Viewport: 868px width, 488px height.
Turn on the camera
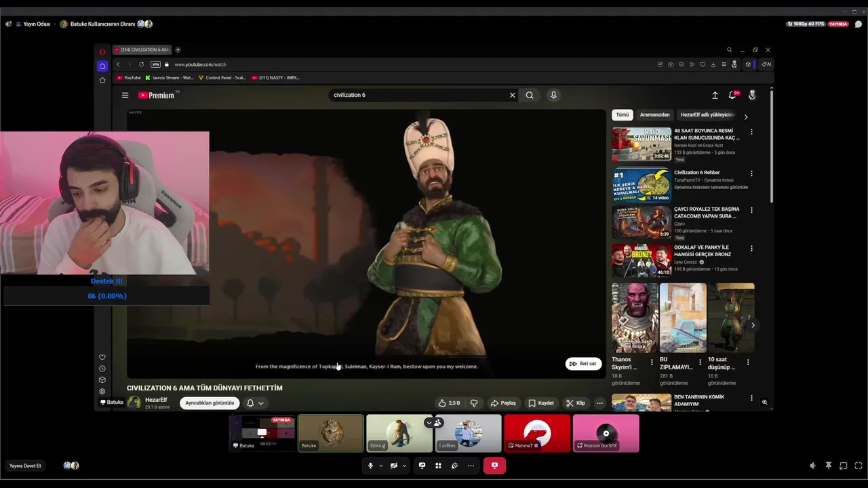(394, 466)
